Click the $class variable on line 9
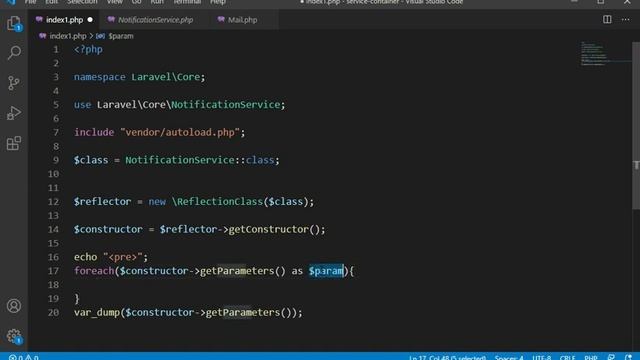This screenshot has width=640, height=360. (91, 160)
